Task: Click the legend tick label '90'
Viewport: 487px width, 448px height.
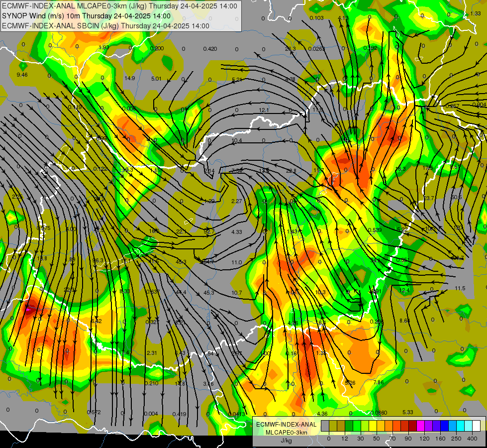Action: click(x=408, y=439)
